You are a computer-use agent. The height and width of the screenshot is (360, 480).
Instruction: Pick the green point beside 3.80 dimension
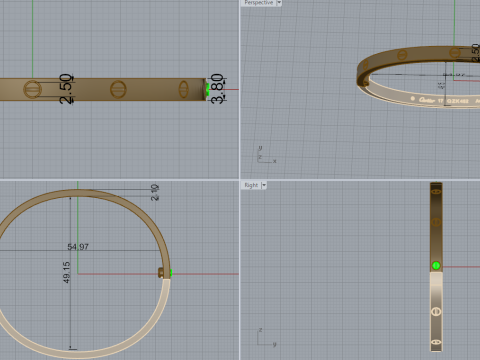pos(208,89)
